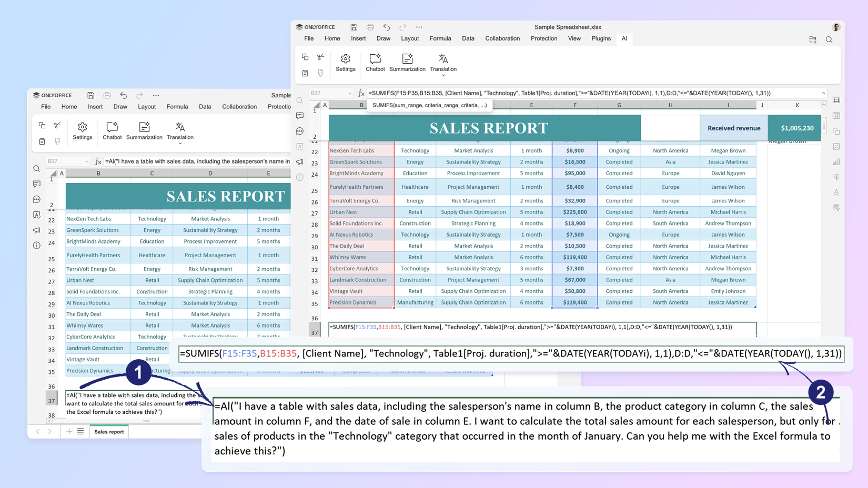Screen dimensions: 868x488
Task: Open the AI Settings gear
Action: point(346,62)
